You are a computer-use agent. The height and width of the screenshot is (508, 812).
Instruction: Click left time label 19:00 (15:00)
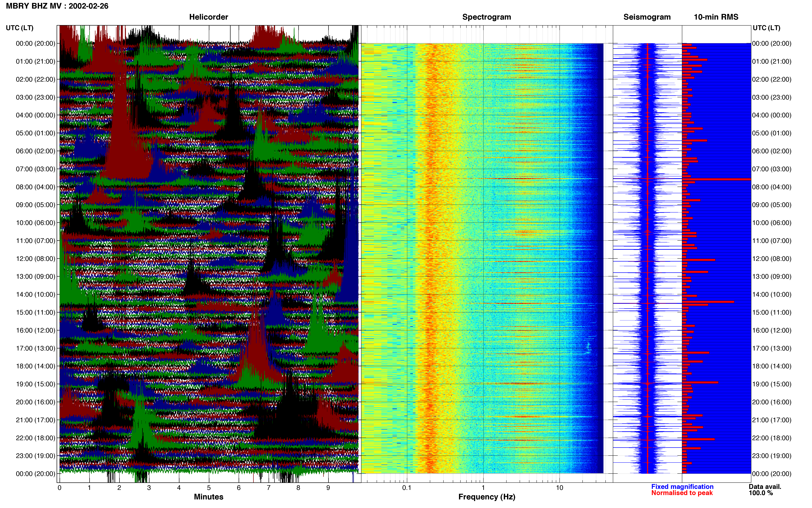click(x=36, y=384)
